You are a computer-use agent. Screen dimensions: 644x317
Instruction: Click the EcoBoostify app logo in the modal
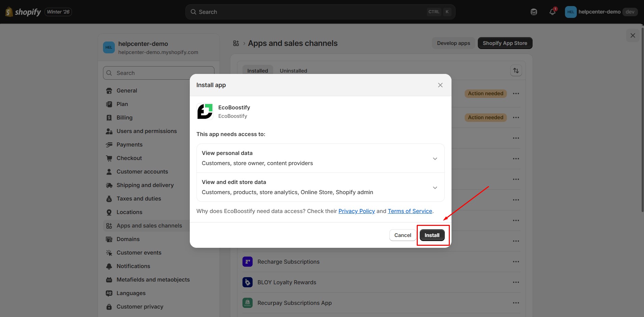(205, 111)
